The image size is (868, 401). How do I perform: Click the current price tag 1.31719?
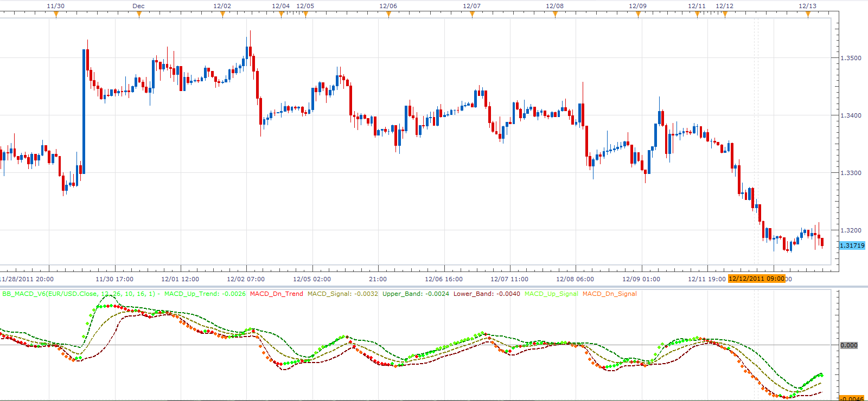pos(852,245)
